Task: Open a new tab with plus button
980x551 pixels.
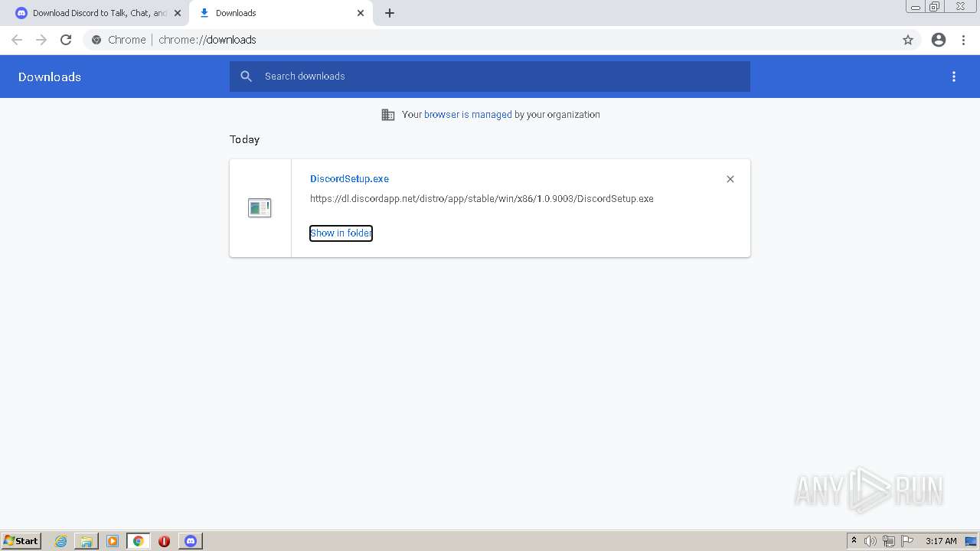Action: tap(390, 13)
